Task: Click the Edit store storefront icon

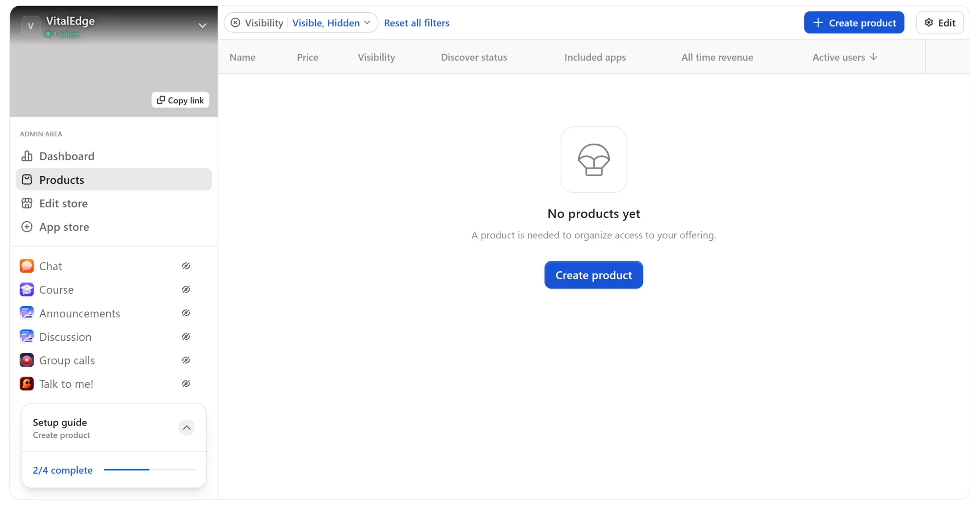Action: coord(27,203)
